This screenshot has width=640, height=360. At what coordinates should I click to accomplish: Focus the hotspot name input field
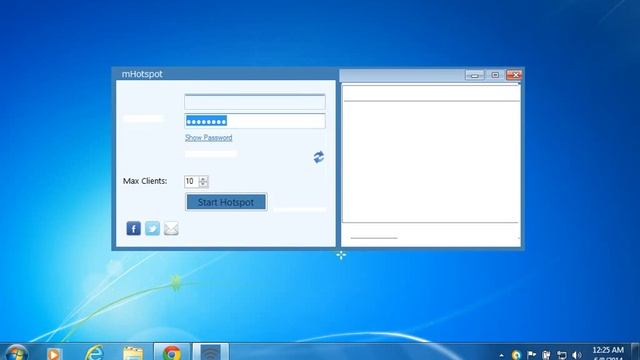click(255, 102)
